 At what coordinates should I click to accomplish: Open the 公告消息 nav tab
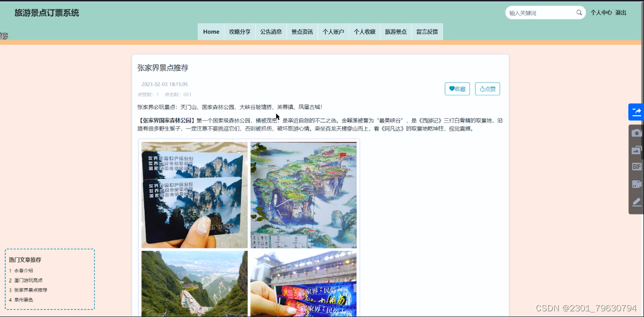[x=271, y=32]
